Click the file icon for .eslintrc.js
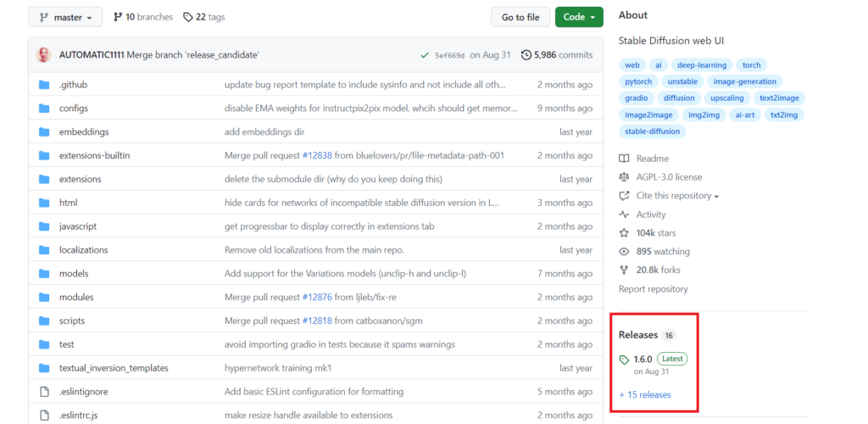 tap(44, 416)
